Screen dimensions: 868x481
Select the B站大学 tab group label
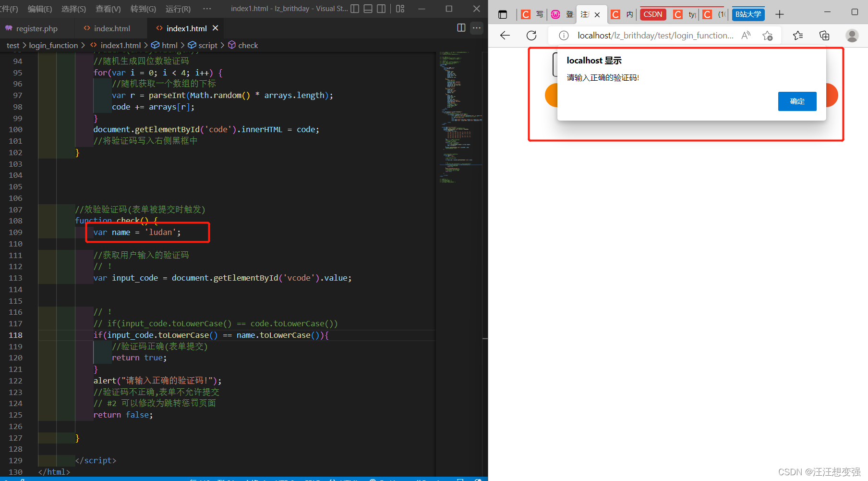coord(748,14)
